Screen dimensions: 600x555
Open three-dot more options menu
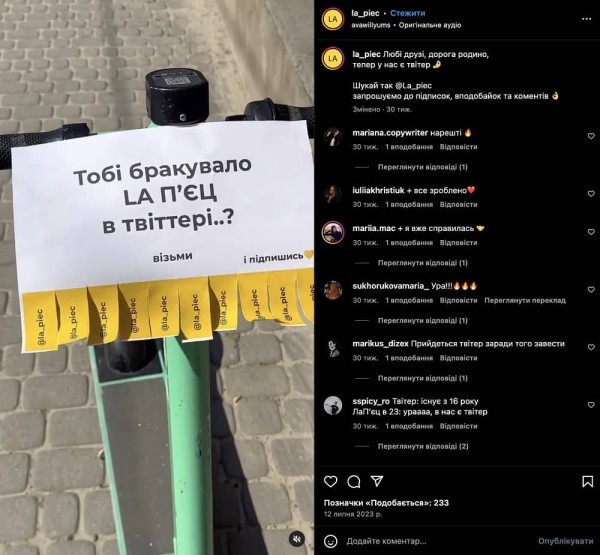(x=586, y=19)
